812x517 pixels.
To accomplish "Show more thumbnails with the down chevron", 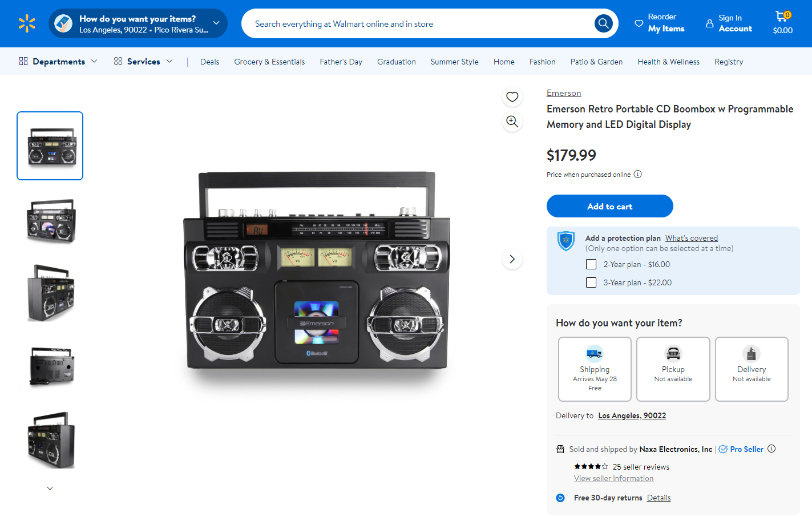I will [x=50, y=488].
